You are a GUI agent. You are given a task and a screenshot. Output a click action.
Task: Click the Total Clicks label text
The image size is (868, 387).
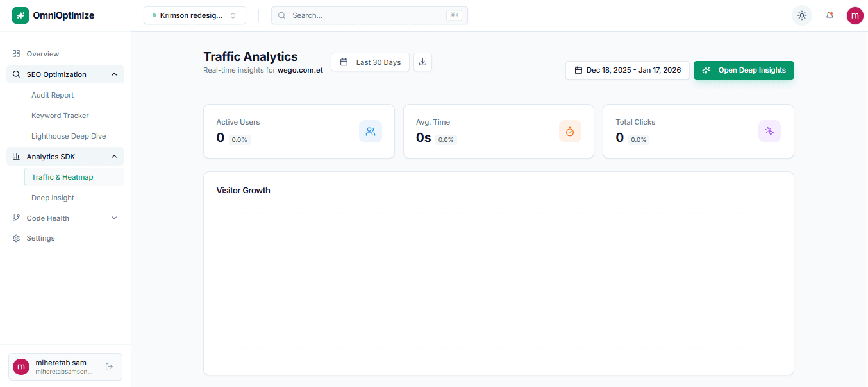pos(635,122)
